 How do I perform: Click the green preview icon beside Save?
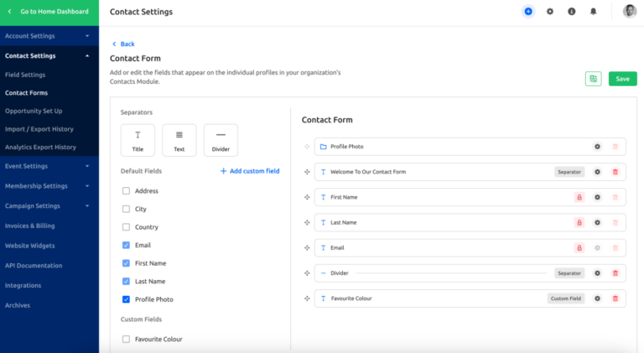point(594,79)
